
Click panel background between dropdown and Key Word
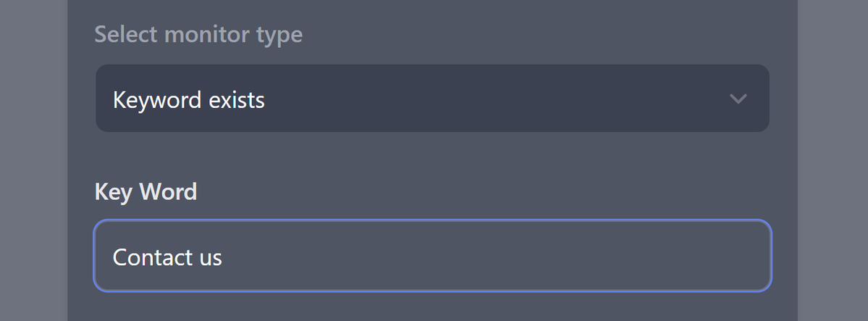[x=432, y=157]
